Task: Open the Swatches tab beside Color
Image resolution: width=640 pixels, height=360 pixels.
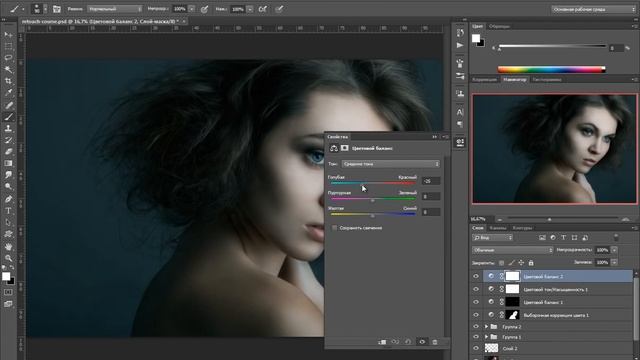Action: pos(500,26)
